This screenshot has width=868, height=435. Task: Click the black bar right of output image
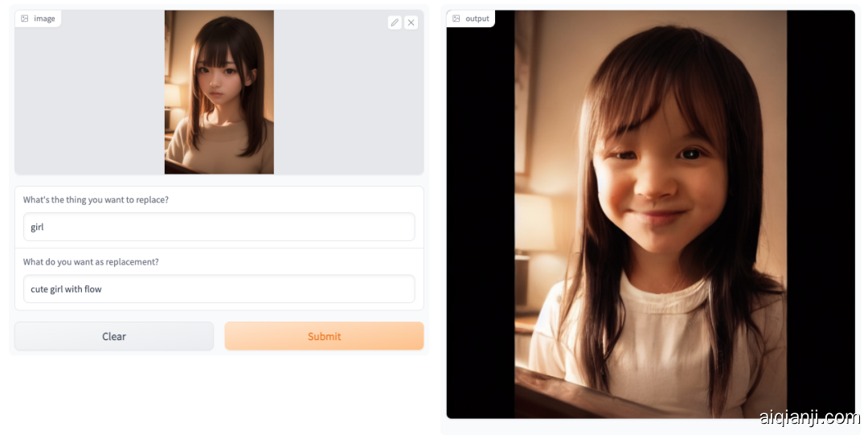(821, 217)
